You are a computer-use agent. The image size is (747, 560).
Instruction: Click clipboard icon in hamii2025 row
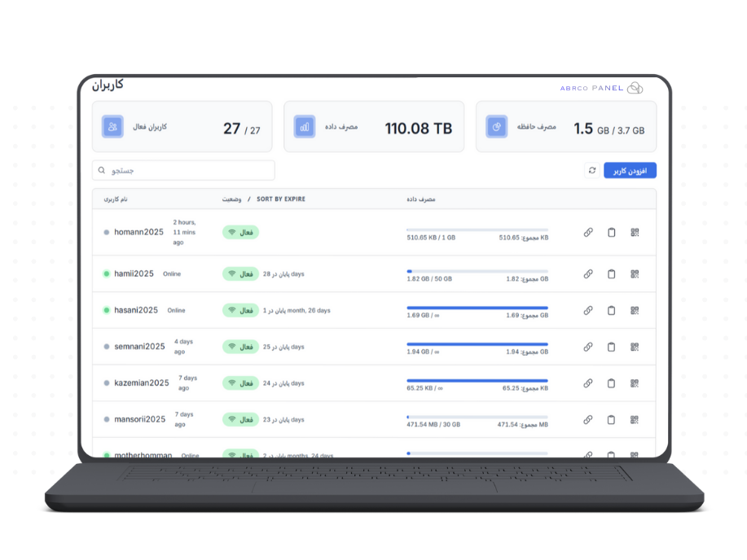click(611, 274)
